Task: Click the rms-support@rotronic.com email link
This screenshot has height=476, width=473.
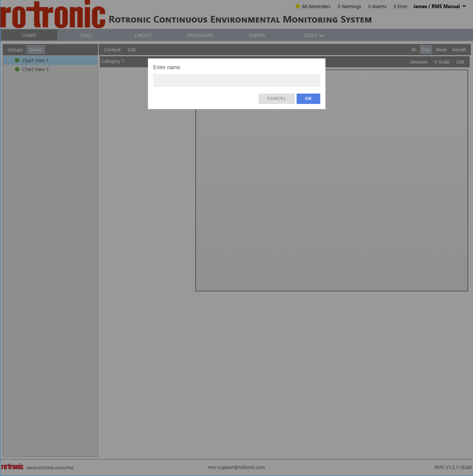Action: point(236,467)
